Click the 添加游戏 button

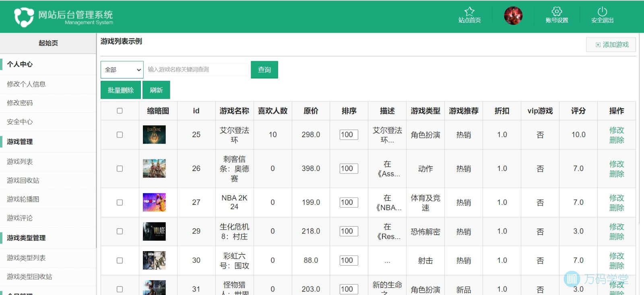click(611, 45)
